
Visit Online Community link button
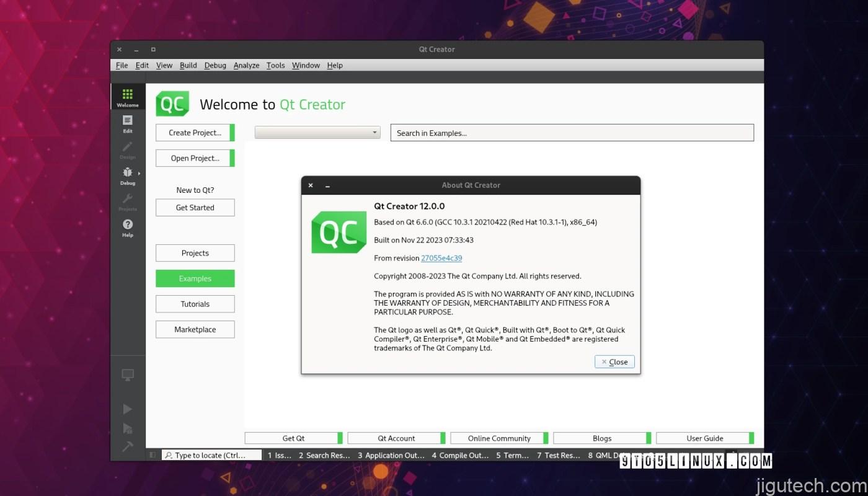(500, 438)
